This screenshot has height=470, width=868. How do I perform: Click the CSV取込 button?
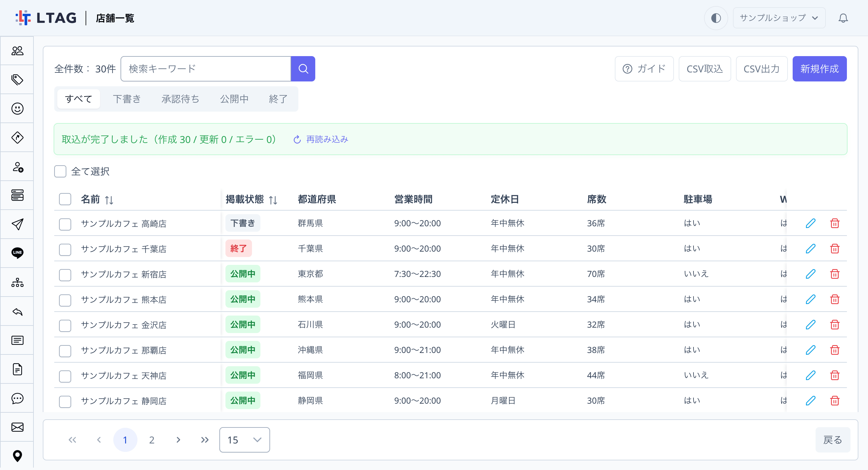(x=705, y=69)
